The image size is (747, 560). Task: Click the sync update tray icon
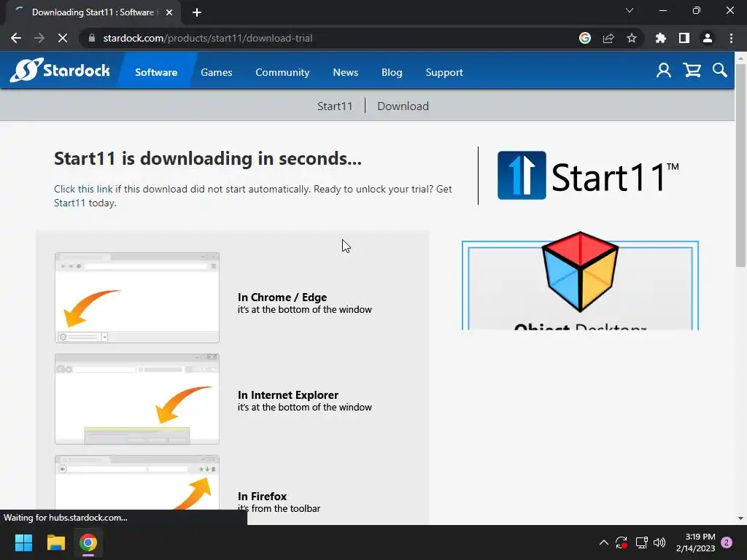click(622, 542)
